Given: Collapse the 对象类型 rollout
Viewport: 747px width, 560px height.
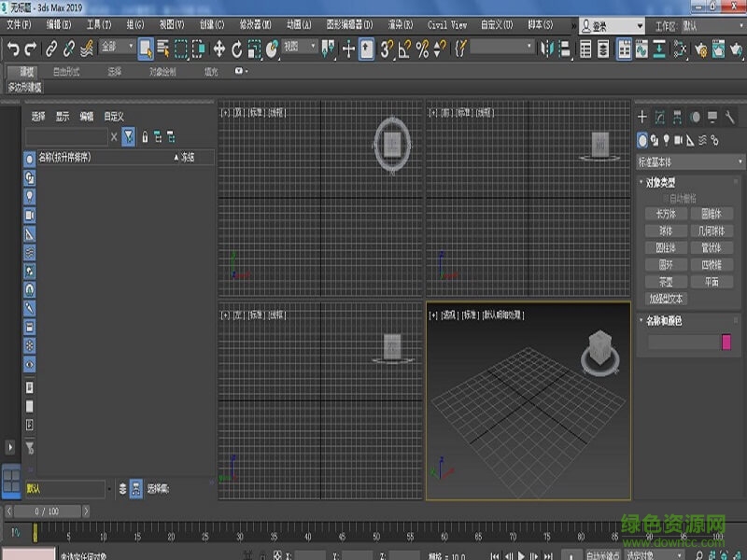Looking at the screenshot, I should coord(661,183).
